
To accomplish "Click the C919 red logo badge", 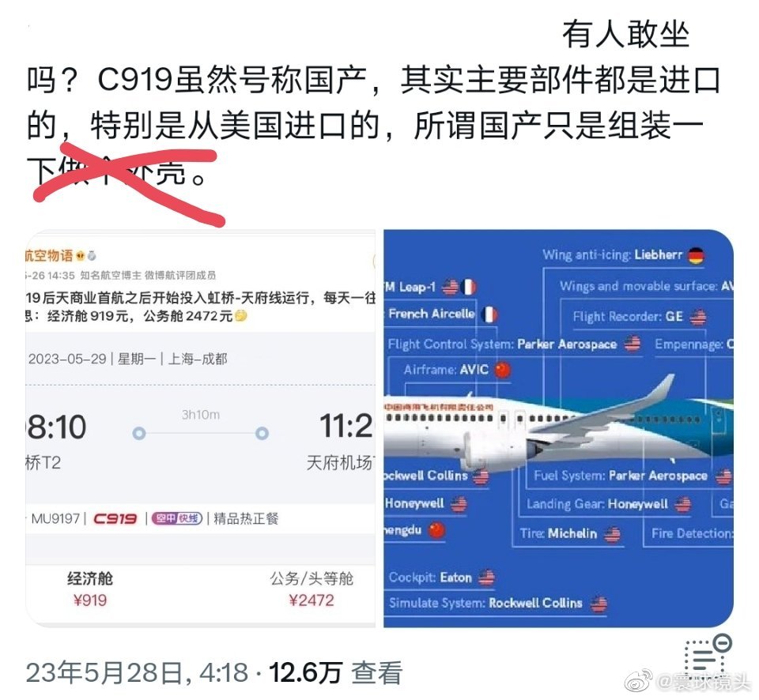I will tap(115, 519).
